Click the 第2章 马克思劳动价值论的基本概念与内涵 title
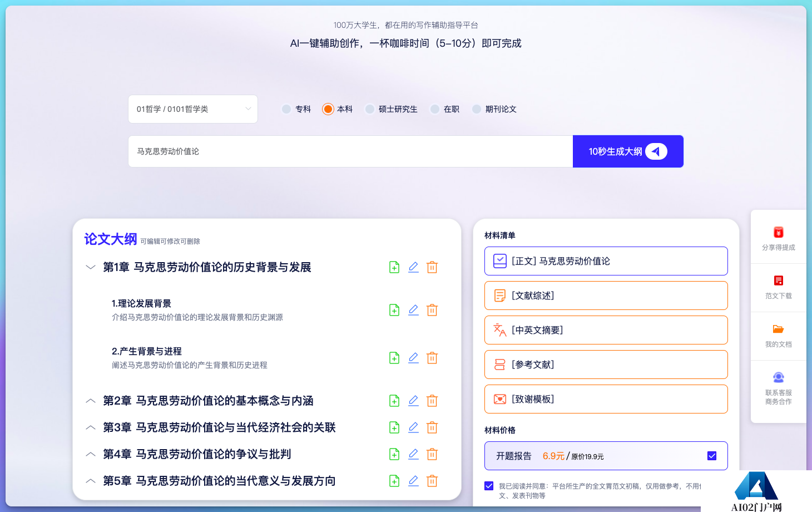Image resolution: width=812 pixels, height=512 pixels. (208, 401)
